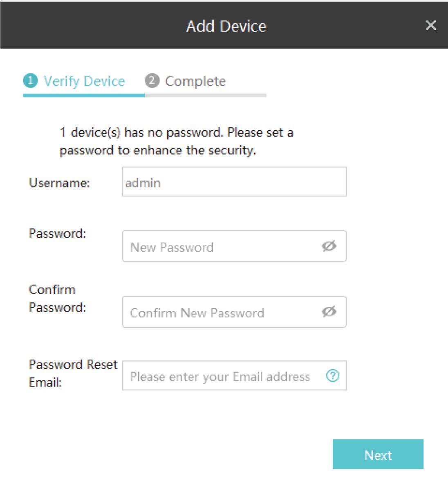Click the gray unfinished progress segment
This screenshot has width=448, height=486.
click(x=205, y=95)
